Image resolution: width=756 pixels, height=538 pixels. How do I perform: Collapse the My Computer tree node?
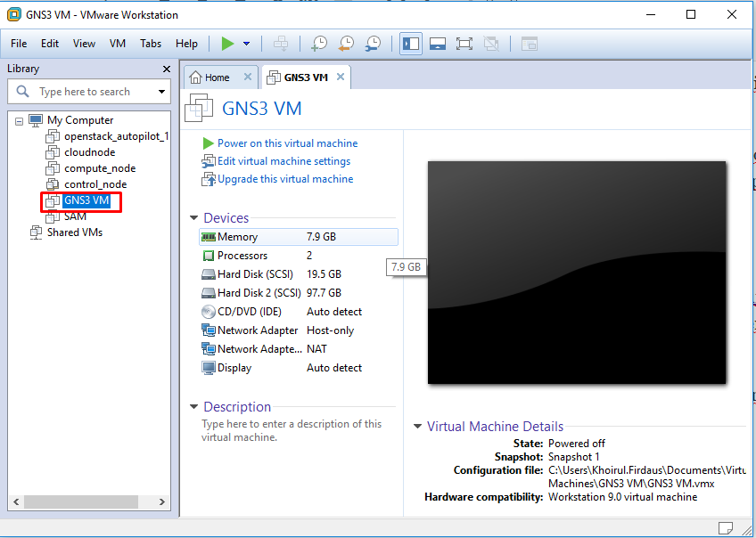point(19,121)
